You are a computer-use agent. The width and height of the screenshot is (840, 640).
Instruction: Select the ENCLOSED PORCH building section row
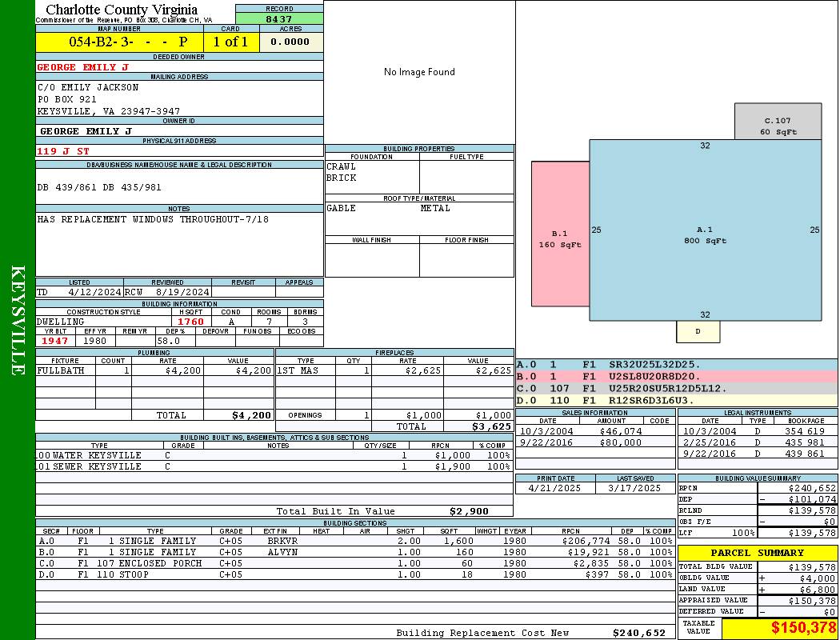pos(160,563)
